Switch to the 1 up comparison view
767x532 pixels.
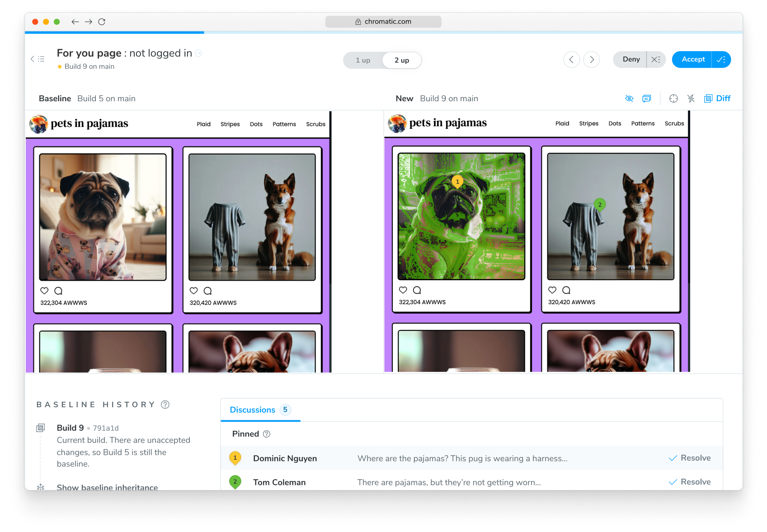point(363,60)
